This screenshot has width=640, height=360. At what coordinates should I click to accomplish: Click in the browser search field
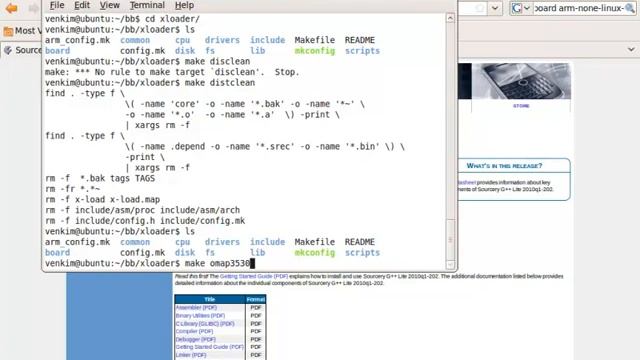click(579, 8)
